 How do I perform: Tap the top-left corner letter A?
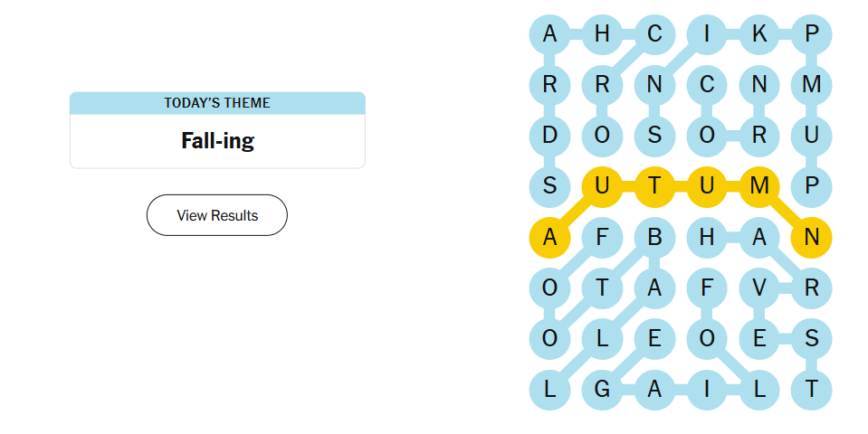[549, 34]
